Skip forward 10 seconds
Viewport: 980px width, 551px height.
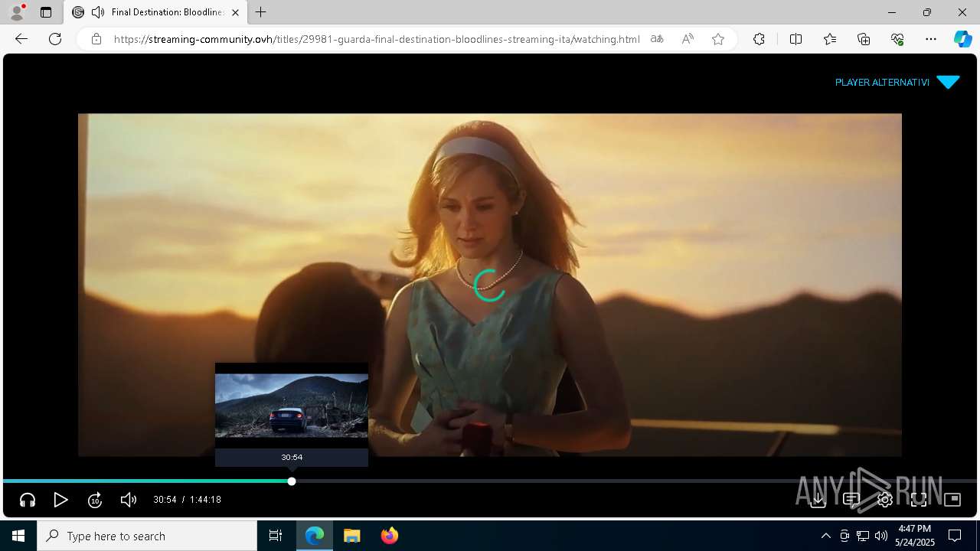(x=95, y=500)
